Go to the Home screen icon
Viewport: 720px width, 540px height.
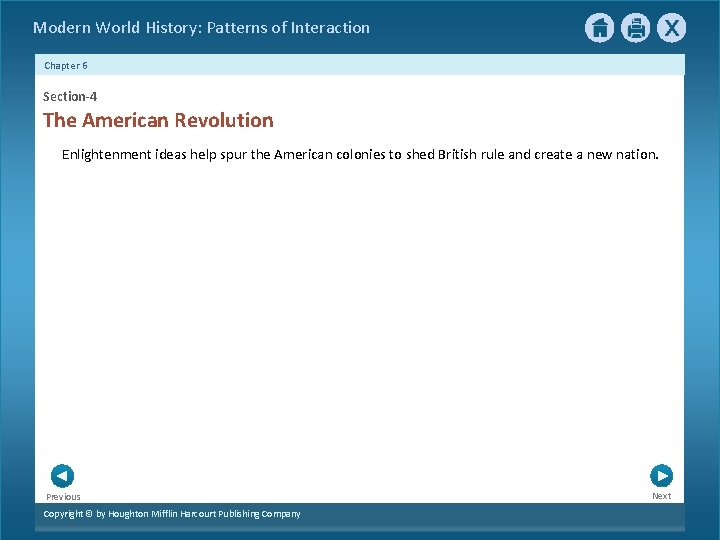click(599, 28)
